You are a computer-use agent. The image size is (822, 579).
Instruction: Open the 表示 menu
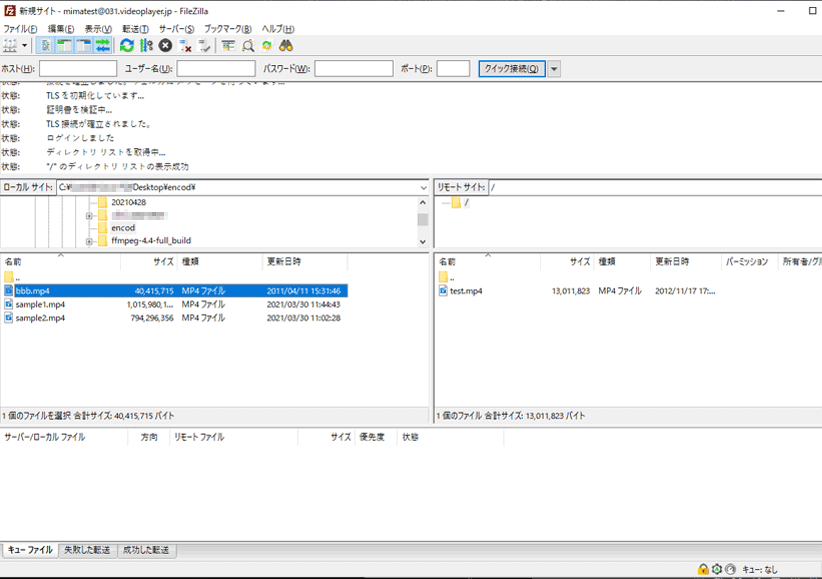(x=98, y=29)
